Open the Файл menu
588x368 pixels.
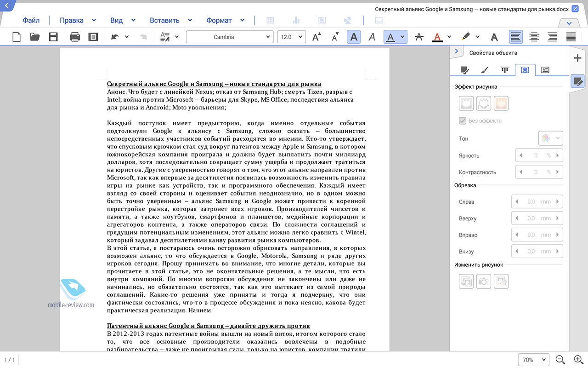tap(31, 20)
